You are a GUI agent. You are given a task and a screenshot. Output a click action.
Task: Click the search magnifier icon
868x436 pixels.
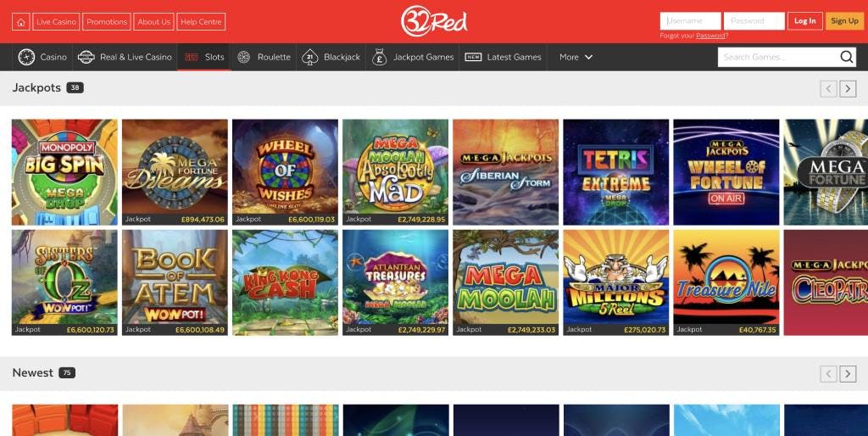click(x=847, y=57)
